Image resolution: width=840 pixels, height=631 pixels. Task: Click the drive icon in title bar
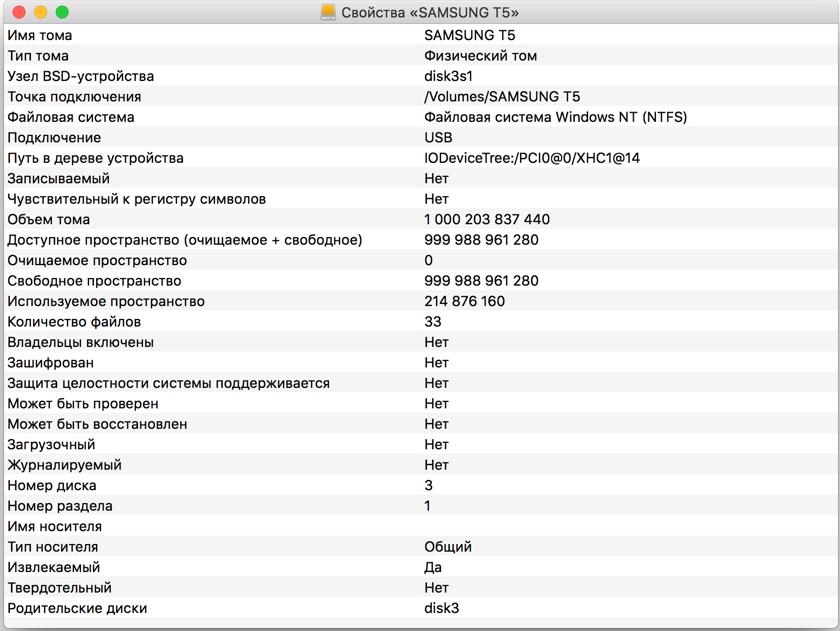pos(328,12)
